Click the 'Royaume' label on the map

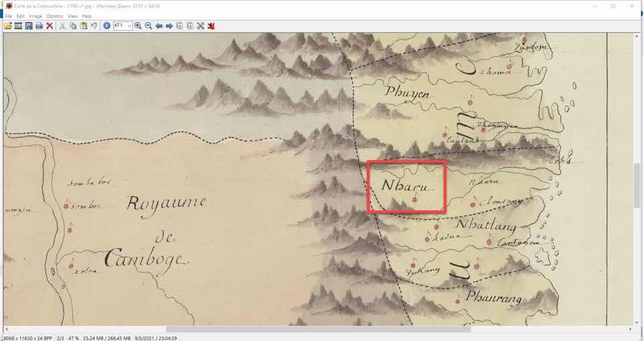pyautogui.click(x=166, y=205)
